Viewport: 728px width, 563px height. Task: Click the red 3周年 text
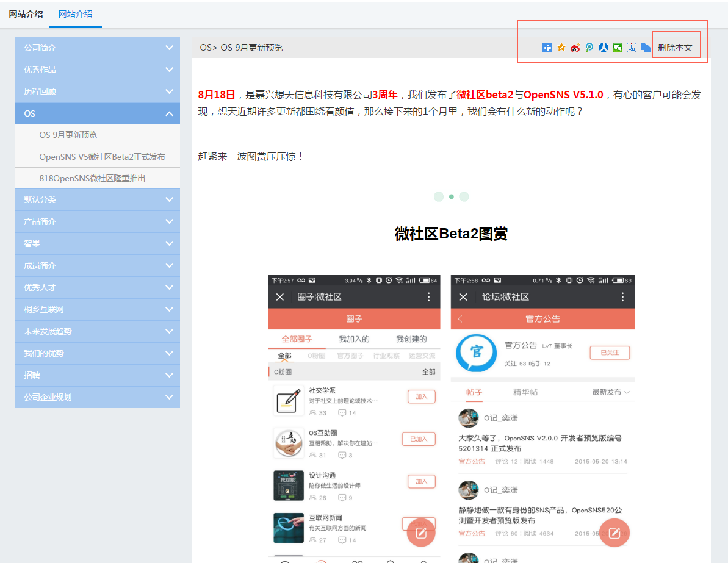(x=385, y=95)
